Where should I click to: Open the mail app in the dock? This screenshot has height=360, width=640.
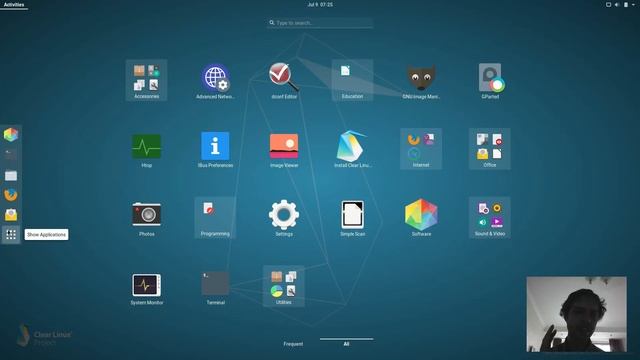(x=11, y=215)
